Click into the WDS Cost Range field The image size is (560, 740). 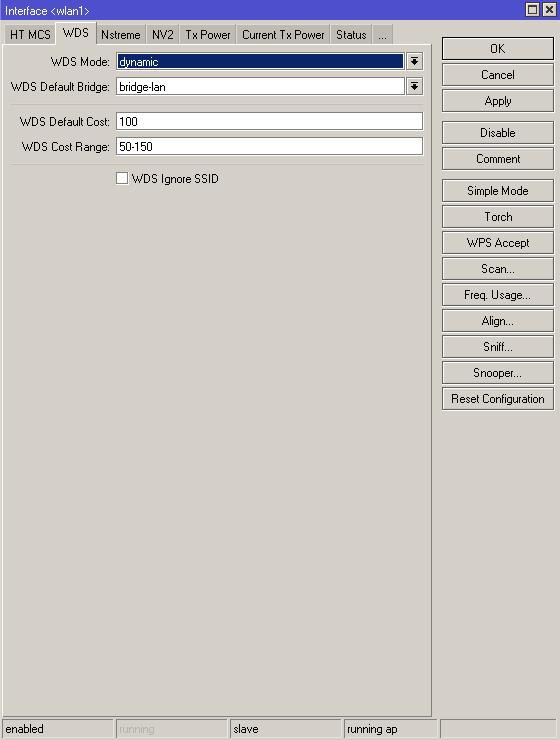(x=269, y=146)
